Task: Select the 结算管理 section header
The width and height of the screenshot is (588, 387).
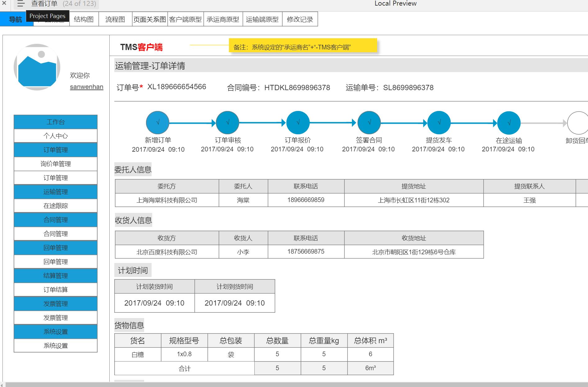Action: click(56, 276)
